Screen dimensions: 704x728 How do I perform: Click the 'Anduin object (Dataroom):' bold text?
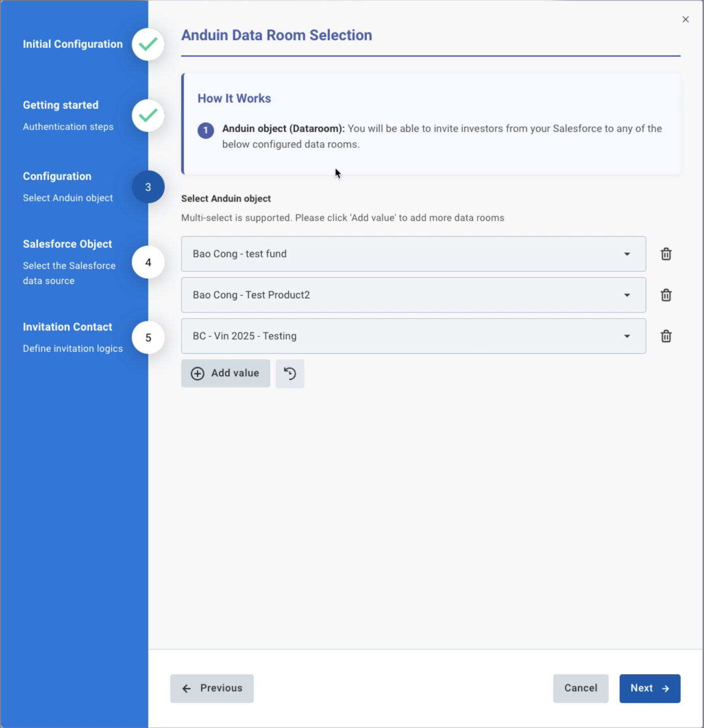tap(283, 128)
